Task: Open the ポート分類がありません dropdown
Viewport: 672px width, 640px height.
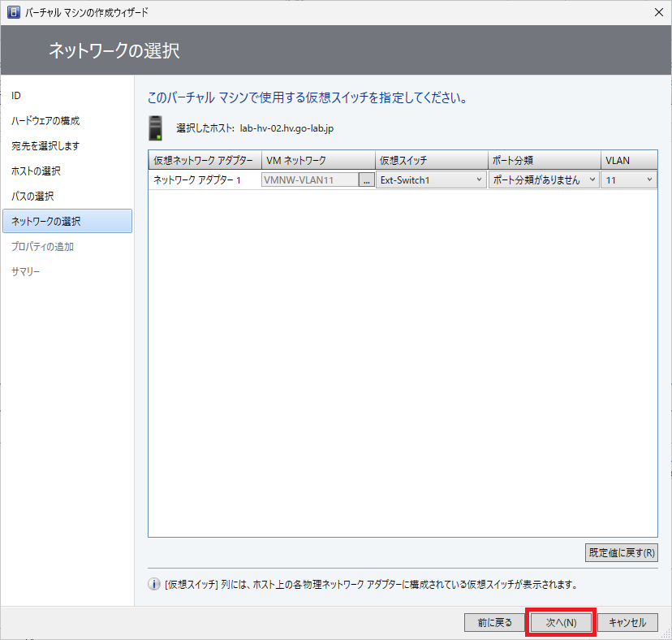Action: [544, 179]
